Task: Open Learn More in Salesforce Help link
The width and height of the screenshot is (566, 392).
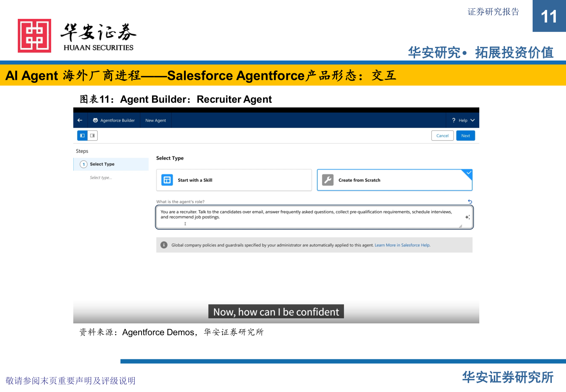Action: click(402, 245)
